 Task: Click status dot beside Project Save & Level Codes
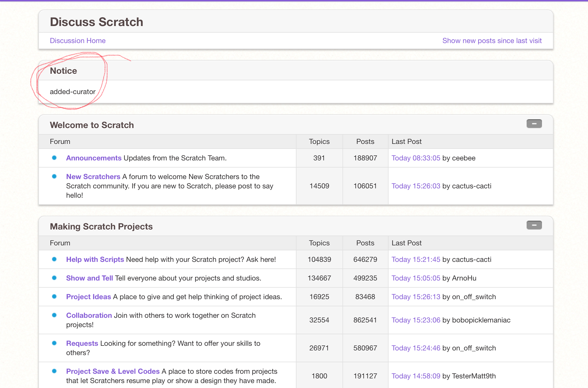[x=54, y=371]
